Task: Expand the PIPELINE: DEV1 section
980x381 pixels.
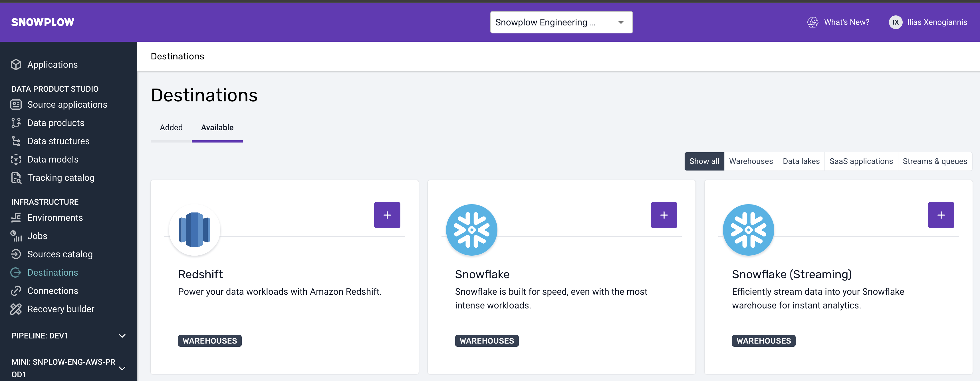Action: [x=122, y=336]
